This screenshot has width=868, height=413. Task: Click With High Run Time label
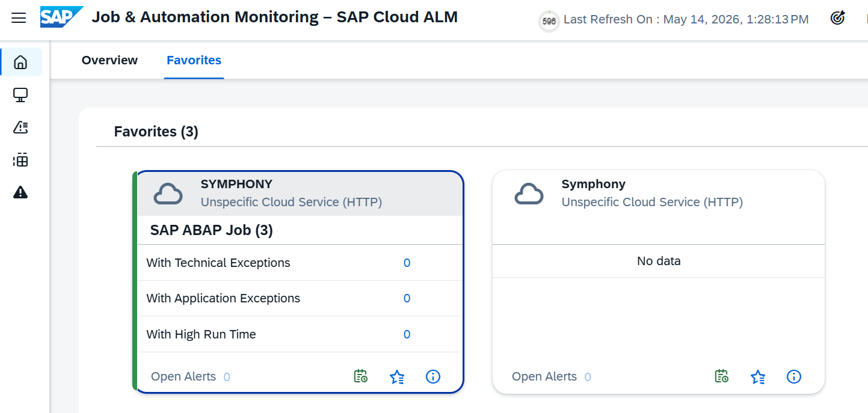tap(202, 334)
